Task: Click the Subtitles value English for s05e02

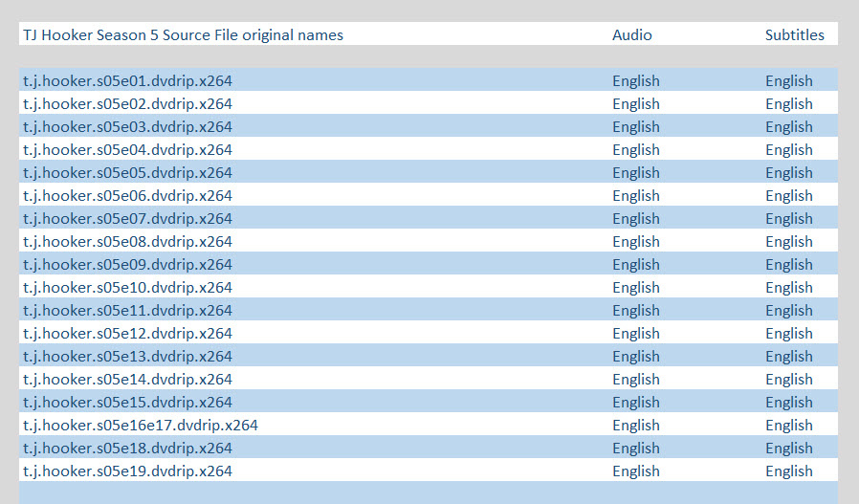Action: (789, 104)
